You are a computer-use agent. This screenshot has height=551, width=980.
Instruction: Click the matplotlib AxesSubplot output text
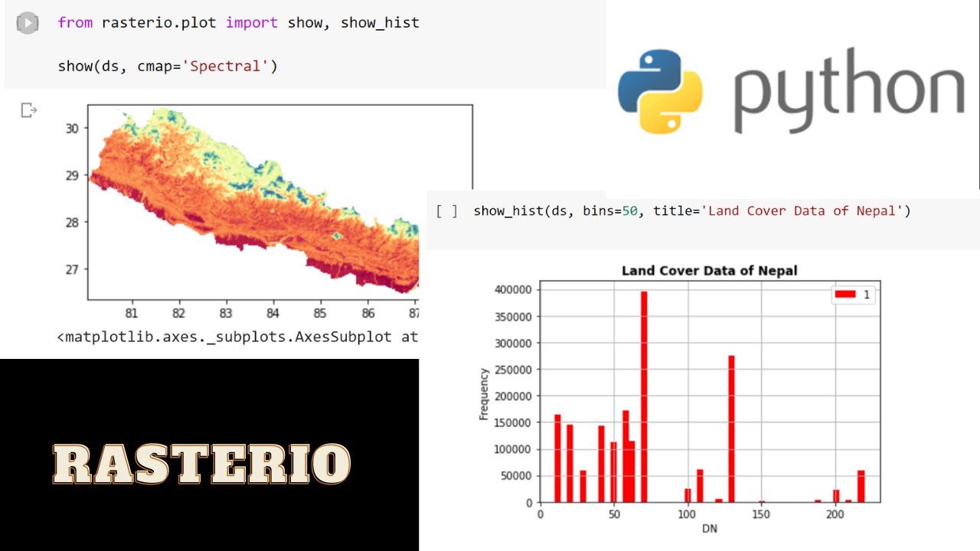[x=237, y=337]
